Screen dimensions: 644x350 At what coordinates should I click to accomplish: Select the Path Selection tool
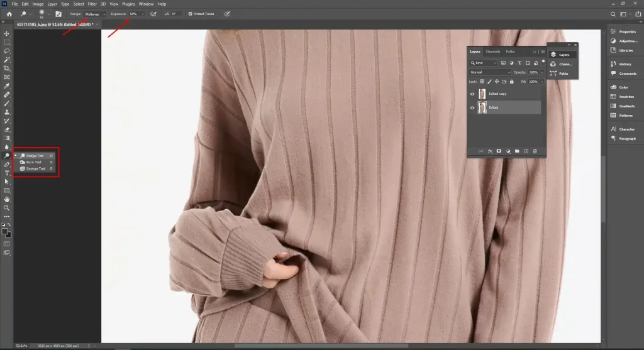6,182
